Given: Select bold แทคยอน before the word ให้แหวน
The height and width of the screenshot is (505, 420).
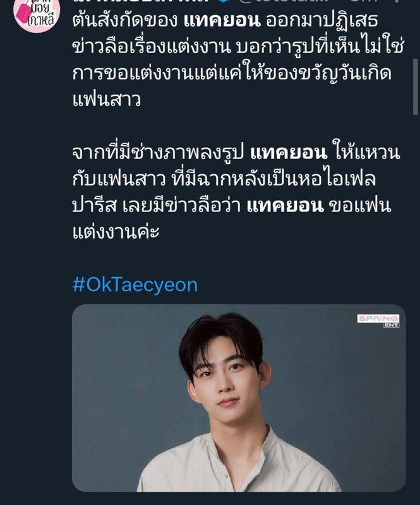Looking at the screenshot, I should (x=289, y=152).
